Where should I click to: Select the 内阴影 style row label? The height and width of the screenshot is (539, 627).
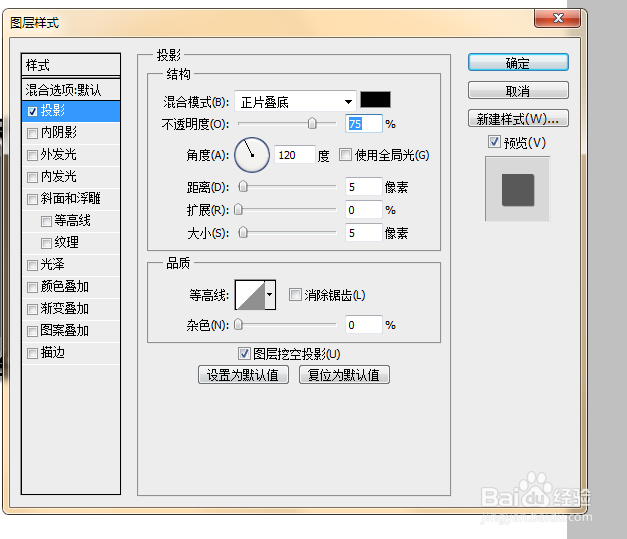(x=59, y=132)
